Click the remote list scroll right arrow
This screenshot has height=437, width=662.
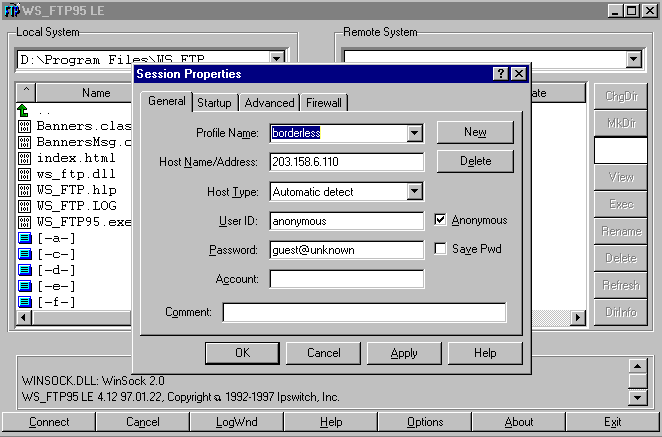(578, 317)
